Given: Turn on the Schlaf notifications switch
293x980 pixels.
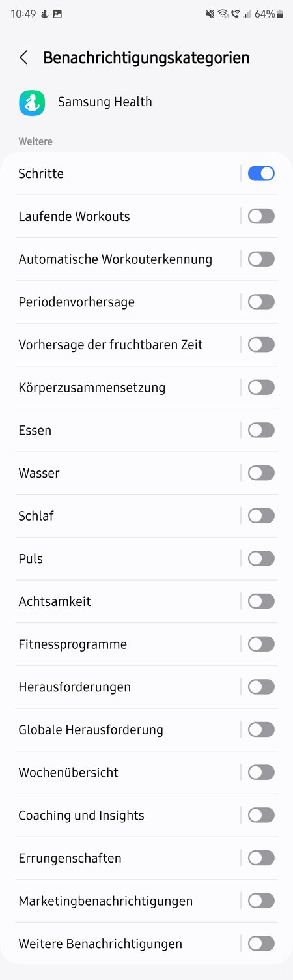Looking at the screenshot, I should pyautogui.click(x=261, y=516).
